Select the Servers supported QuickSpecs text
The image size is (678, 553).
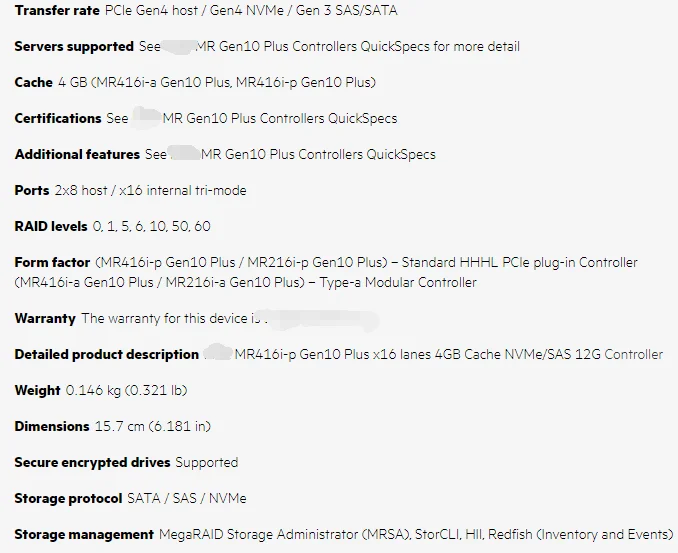click(395, 46)
